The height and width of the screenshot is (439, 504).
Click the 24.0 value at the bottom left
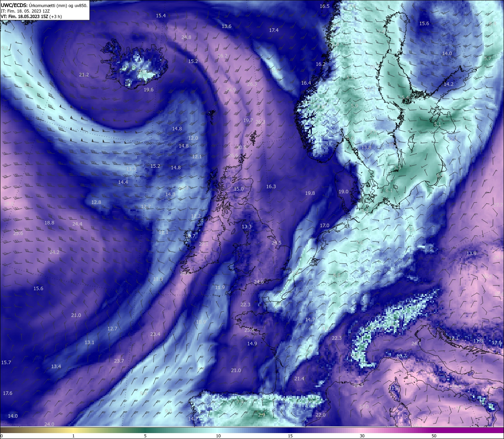tap(49, 424)
